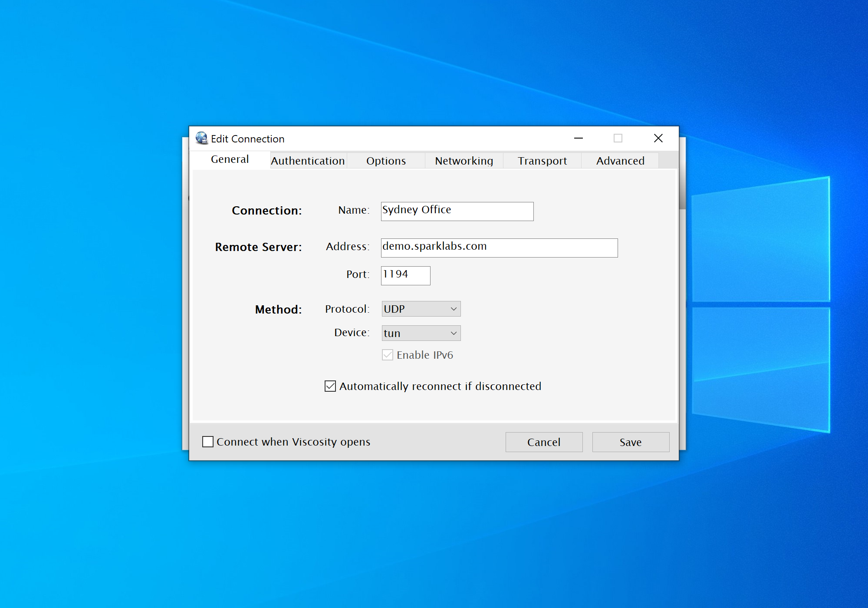Click the globe icon in title bar
868x608 pixels.
click(x=200, y=139)
